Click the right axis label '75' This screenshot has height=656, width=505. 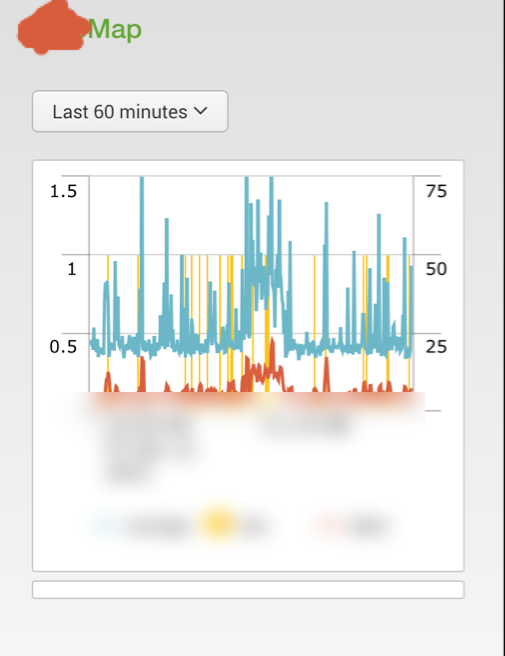436,191
